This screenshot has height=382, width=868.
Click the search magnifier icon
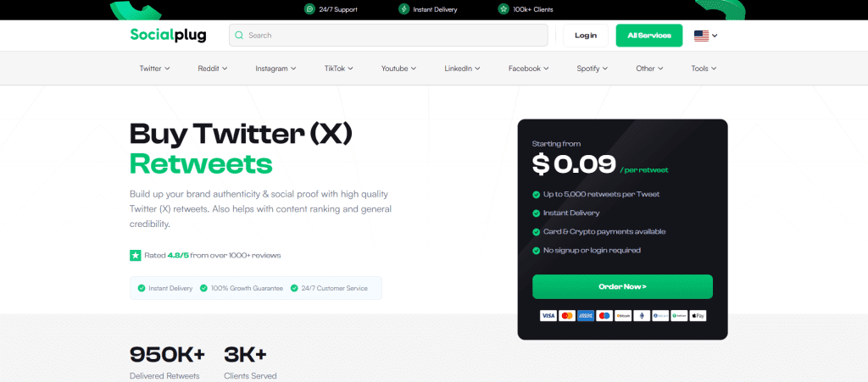coord(239,36)
